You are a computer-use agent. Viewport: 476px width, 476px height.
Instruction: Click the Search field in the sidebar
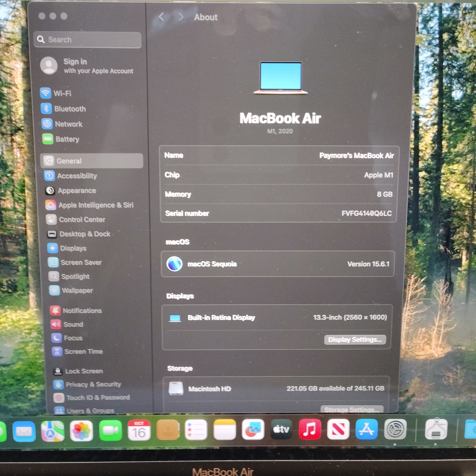point(87,40)
